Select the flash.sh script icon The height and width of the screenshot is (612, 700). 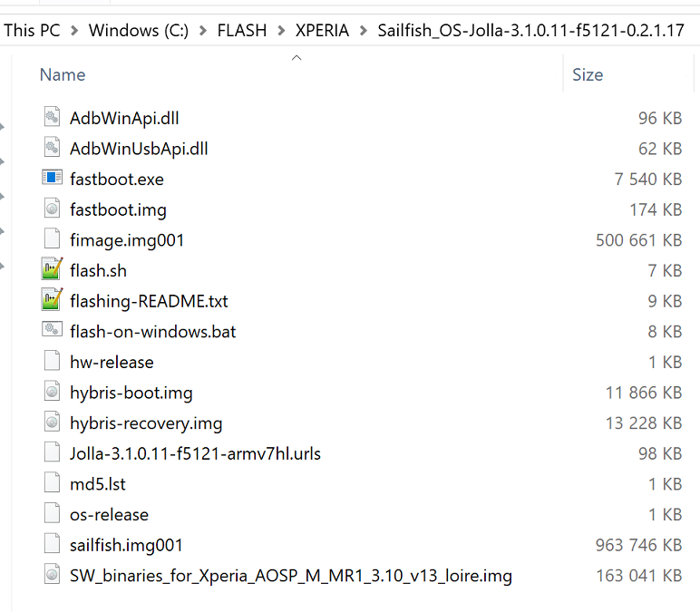point(52,270)
